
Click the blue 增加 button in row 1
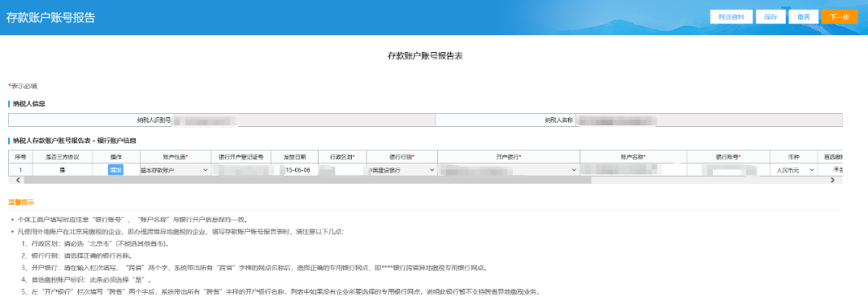coord(115,170)
